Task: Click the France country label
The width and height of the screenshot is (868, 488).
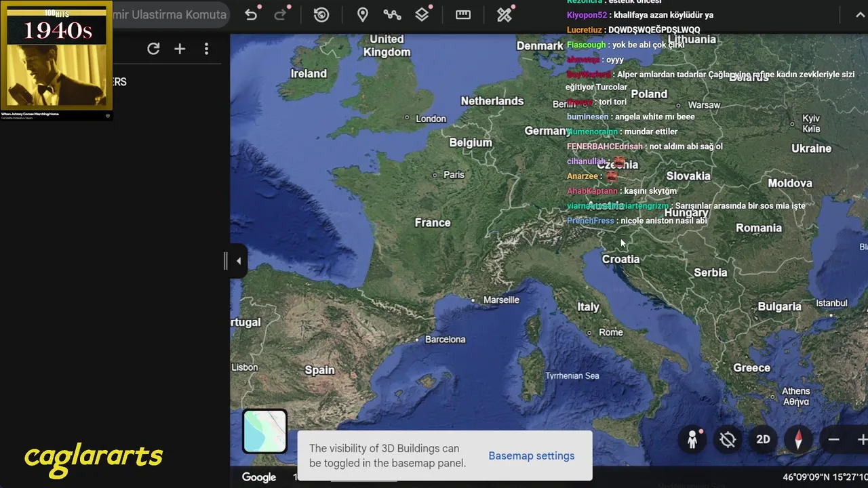Action: pyautogui.click(x=433, y=222)
